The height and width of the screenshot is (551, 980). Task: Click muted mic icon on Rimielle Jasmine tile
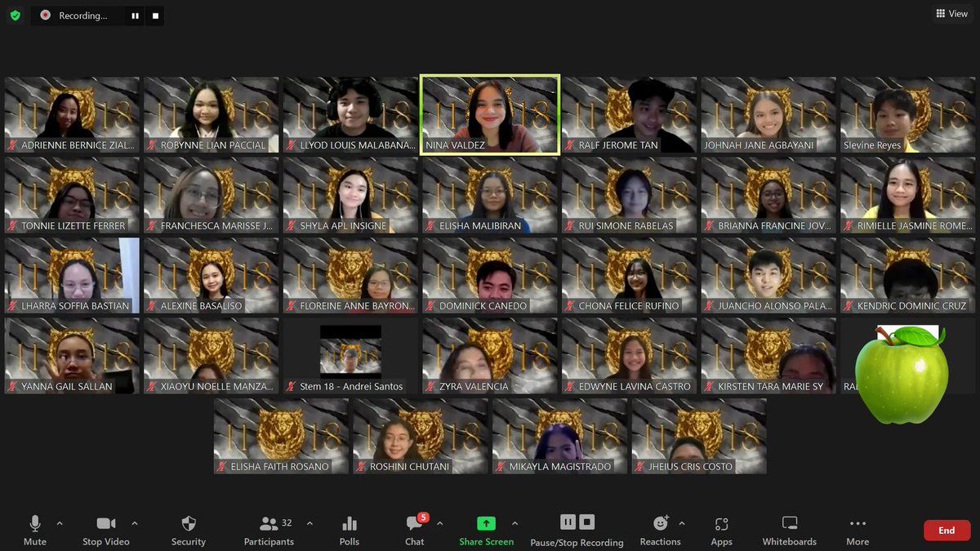pos(849,225)
